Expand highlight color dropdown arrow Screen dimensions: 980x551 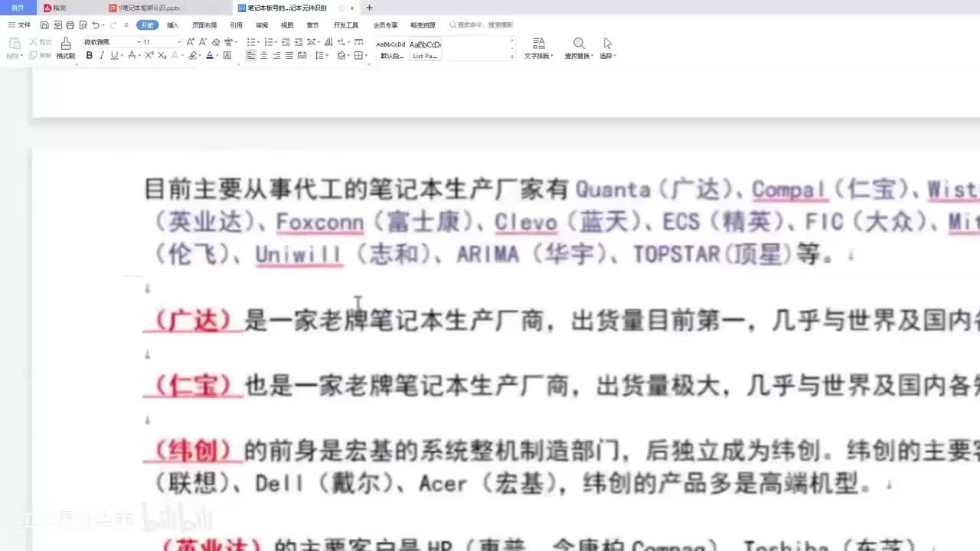pyautogui.click(x=199, y=55)
